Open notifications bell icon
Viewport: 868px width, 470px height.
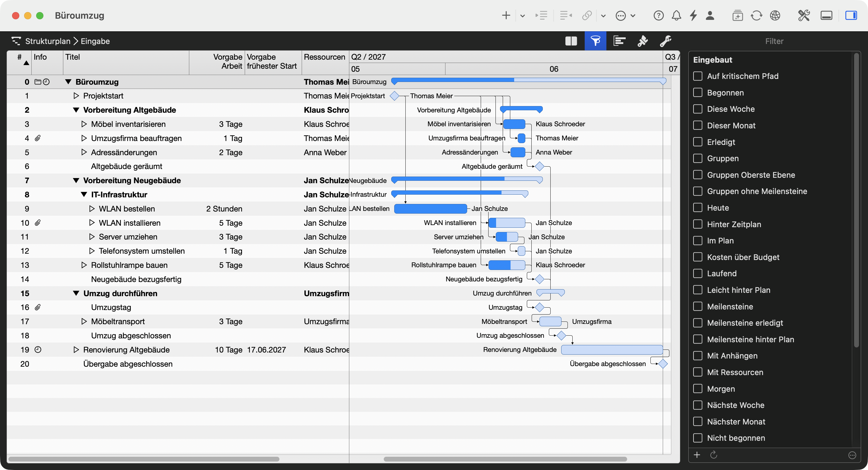[676, 15]
